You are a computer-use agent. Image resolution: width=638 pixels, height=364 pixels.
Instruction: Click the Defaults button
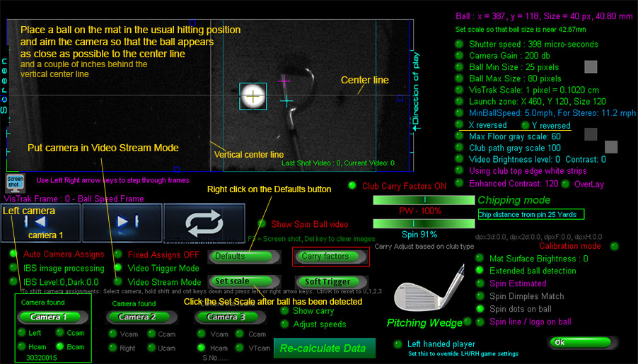click(x=245, y=257)
